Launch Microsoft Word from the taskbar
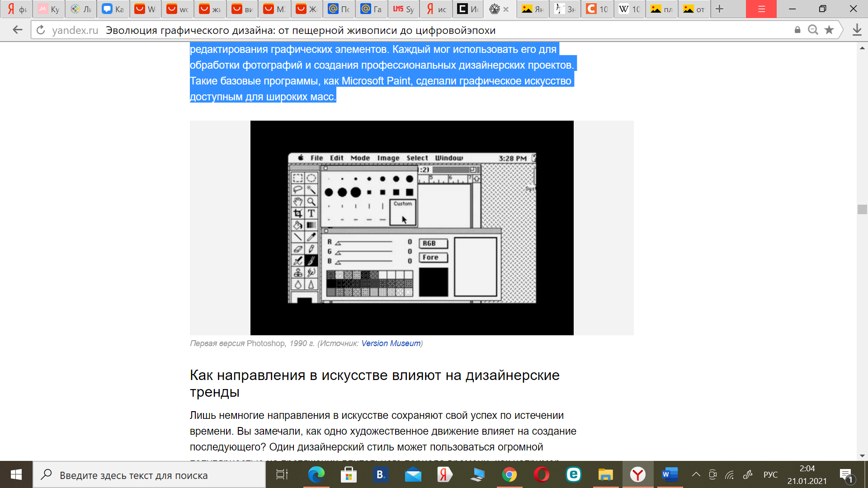Image resolution: width=868 pixels, height=488 pixels. click(670, 474)
